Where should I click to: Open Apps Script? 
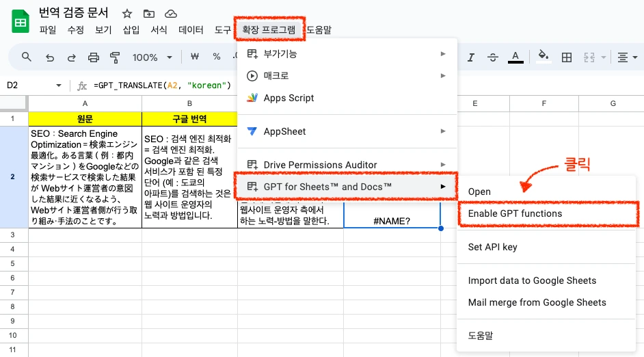(x=347, y=98)
